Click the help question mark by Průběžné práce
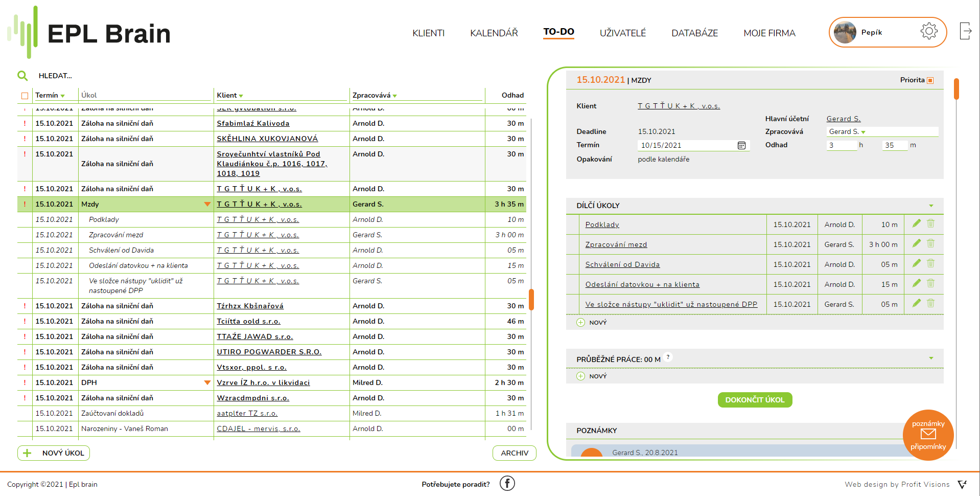This screenshot has width=980, height=496. pos(668,357)
